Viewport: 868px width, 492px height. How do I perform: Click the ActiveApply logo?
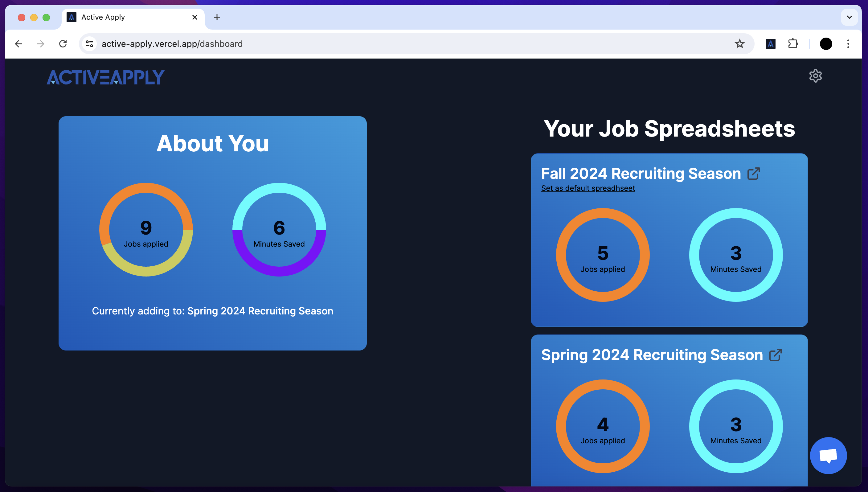105,77
